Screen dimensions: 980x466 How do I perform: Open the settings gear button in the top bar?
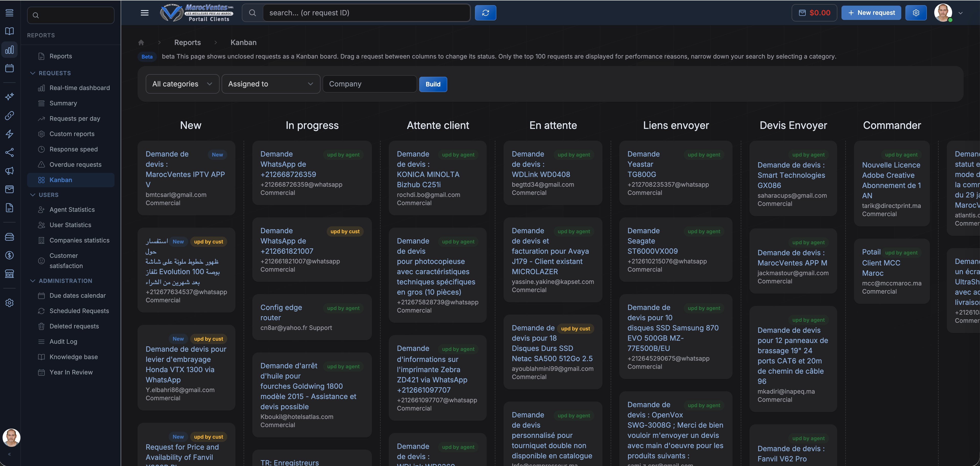(916, 13)
